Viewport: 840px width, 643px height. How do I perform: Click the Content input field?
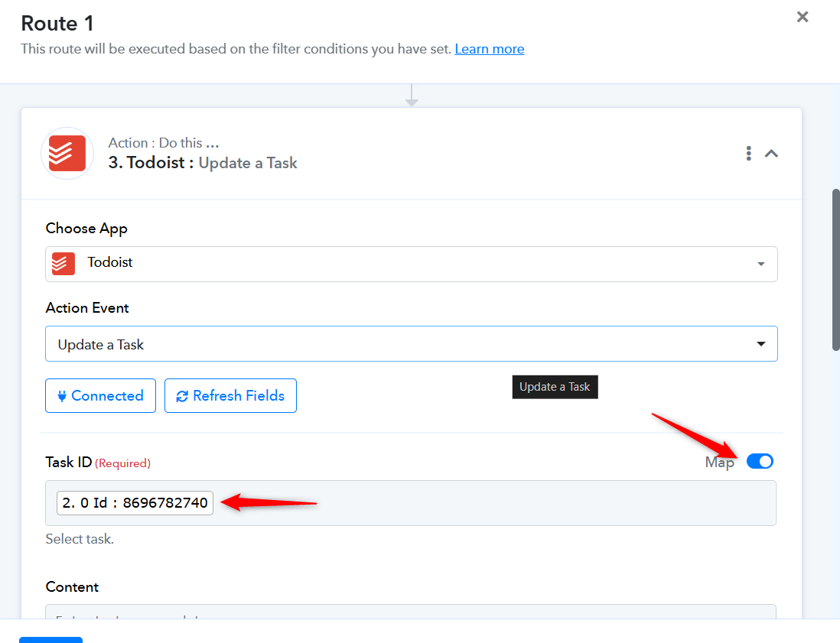tap(411, 612)
